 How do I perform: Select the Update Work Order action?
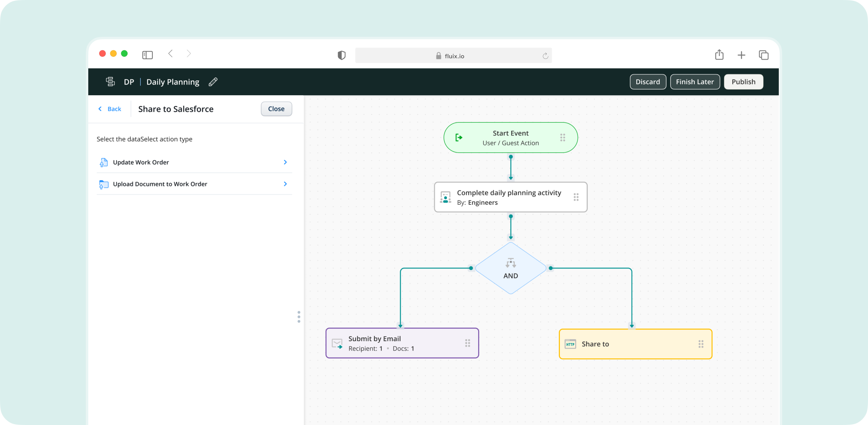[141, 162]
